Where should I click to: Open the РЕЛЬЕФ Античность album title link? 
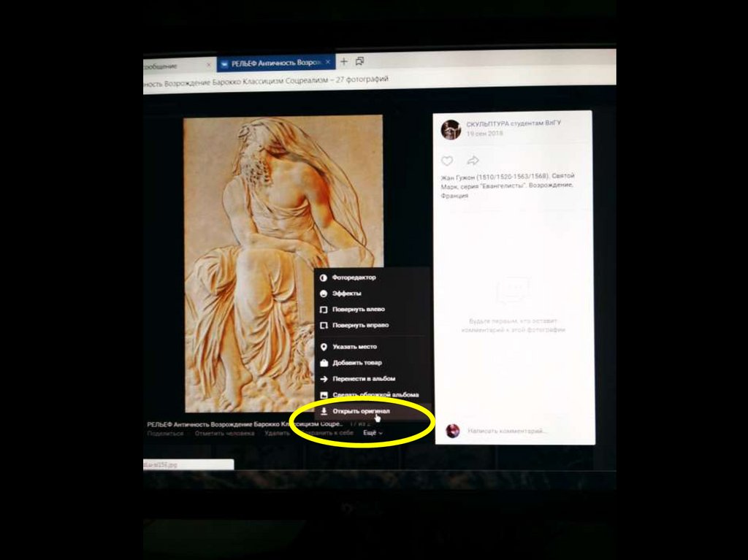(x=244, y=424)
